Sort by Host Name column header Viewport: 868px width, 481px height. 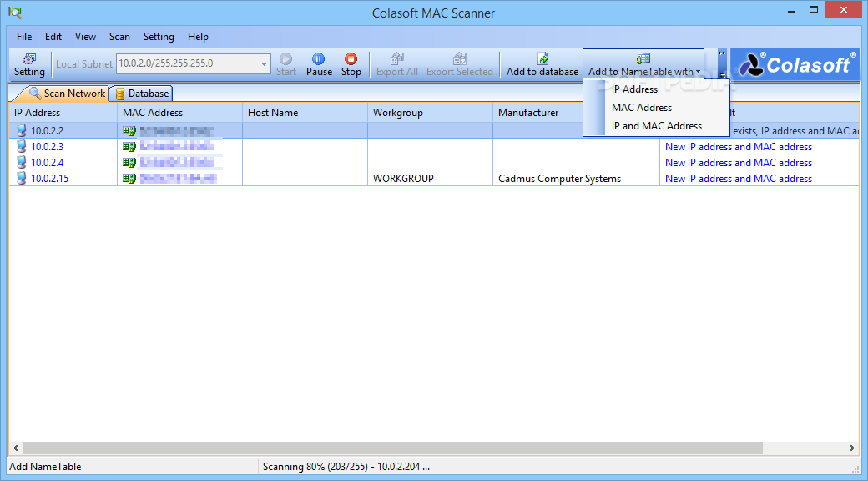(305, 113)
